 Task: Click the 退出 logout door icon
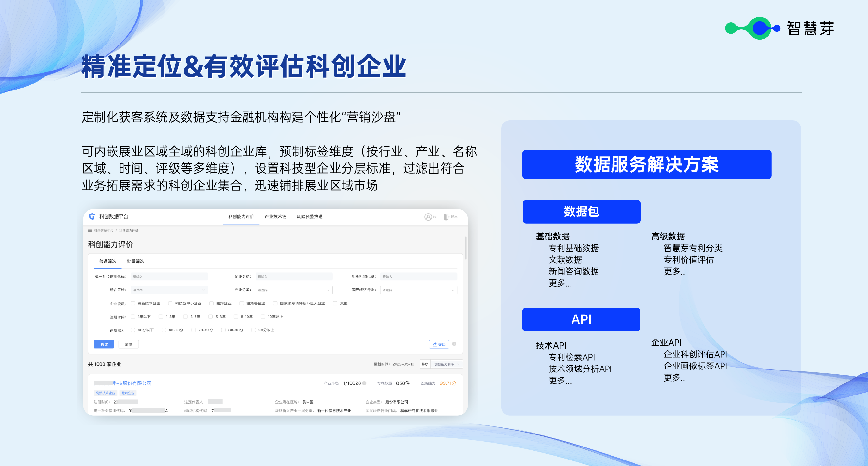[x=446, y=217]
